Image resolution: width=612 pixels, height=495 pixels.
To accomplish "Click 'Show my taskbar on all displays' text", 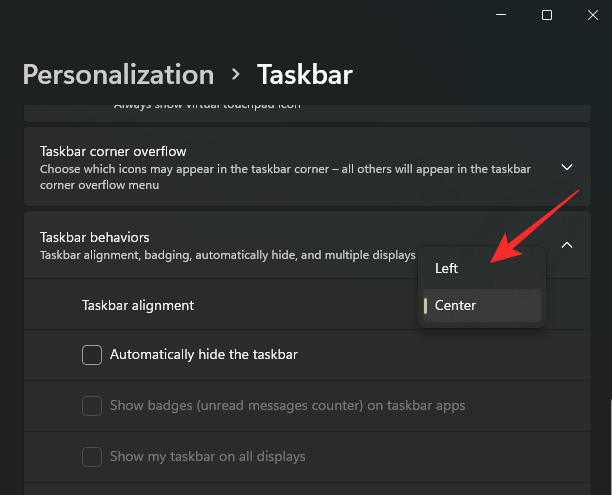I will click(x=208, y=457).
